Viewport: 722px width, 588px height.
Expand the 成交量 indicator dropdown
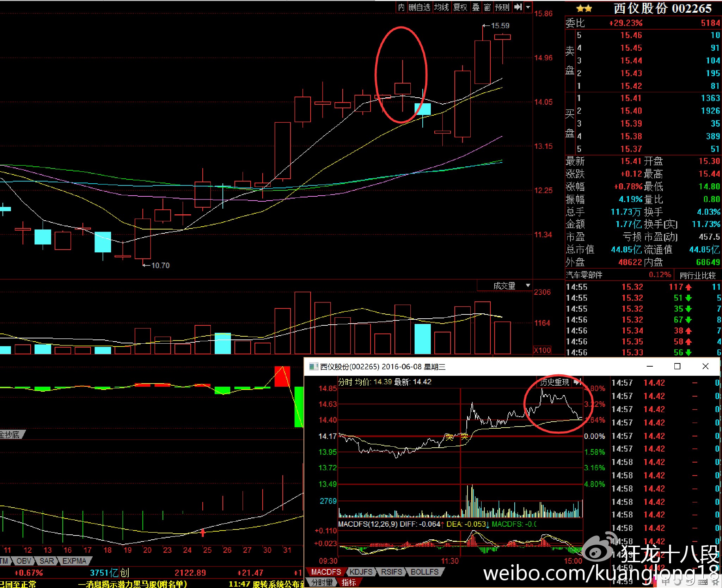tap(528, 286)
